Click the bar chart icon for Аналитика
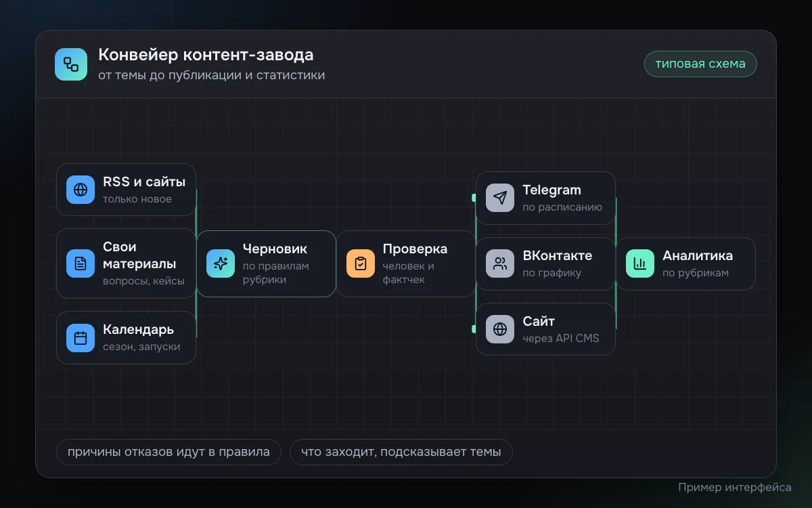Viewport: 812px width, 508px height. coord(640,263)
